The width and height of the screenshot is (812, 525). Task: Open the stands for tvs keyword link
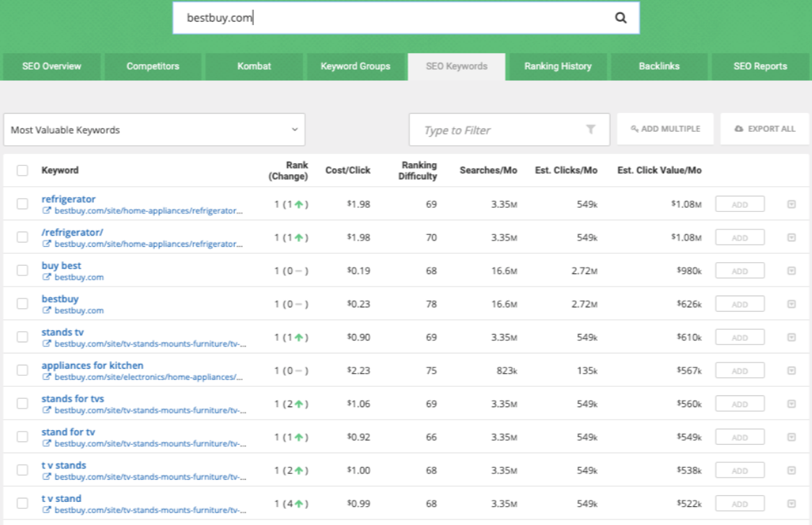pyautogui.click(x=73, y=399)
